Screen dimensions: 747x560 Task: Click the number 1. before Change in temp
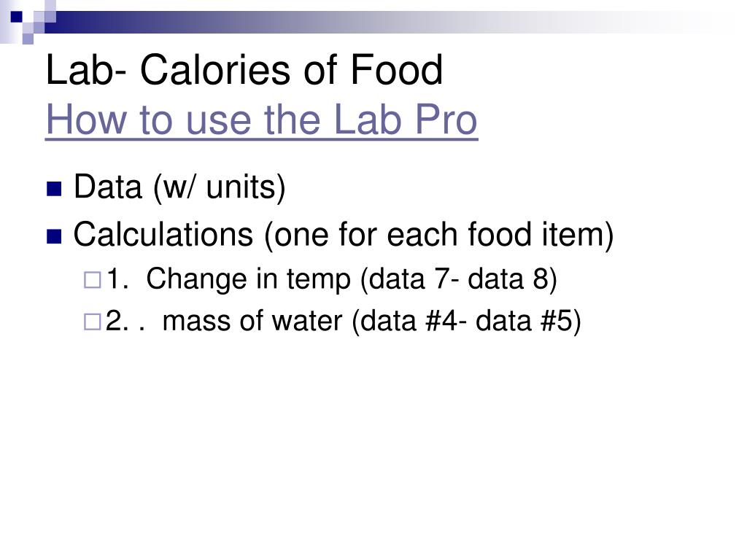click(x=117, y=279)
